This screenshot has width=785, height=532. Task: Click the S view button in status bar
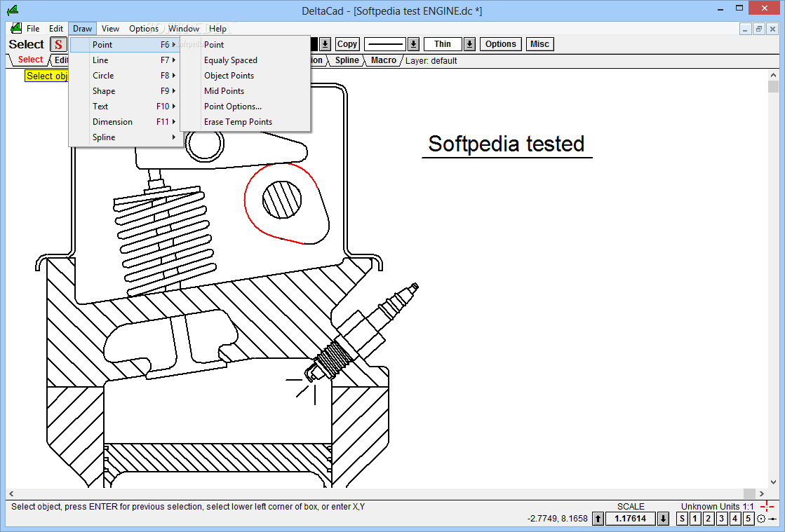pos(682,519)
